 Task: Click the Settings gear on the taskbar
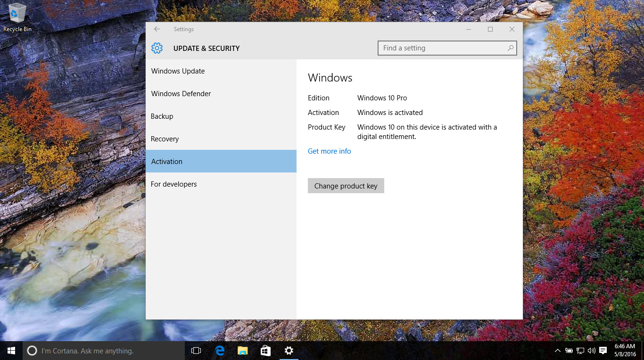[x=289, y=351]
